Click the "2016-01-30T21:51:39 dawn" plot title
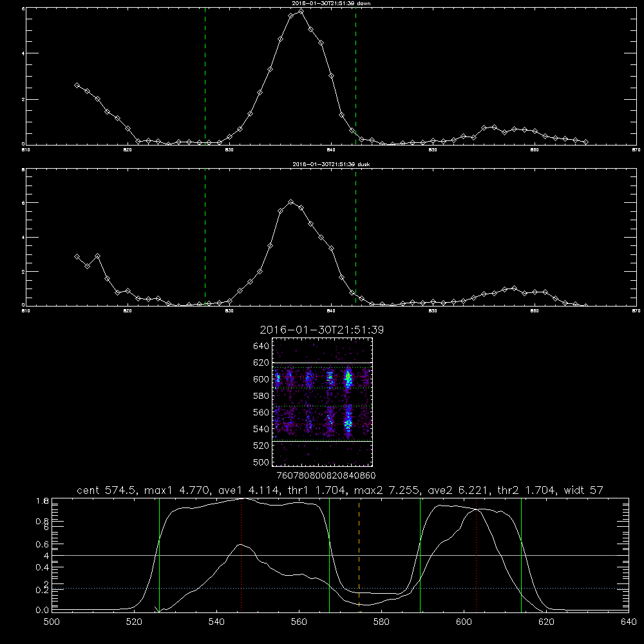This screenshot has width=644, height=644. tap(331, 3)
